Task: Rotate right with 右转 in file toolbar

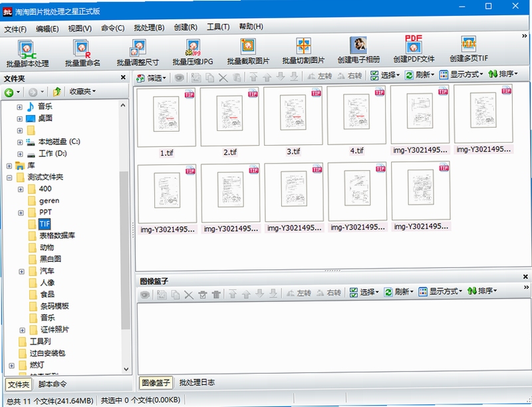Action: click(x=350, y=76)
